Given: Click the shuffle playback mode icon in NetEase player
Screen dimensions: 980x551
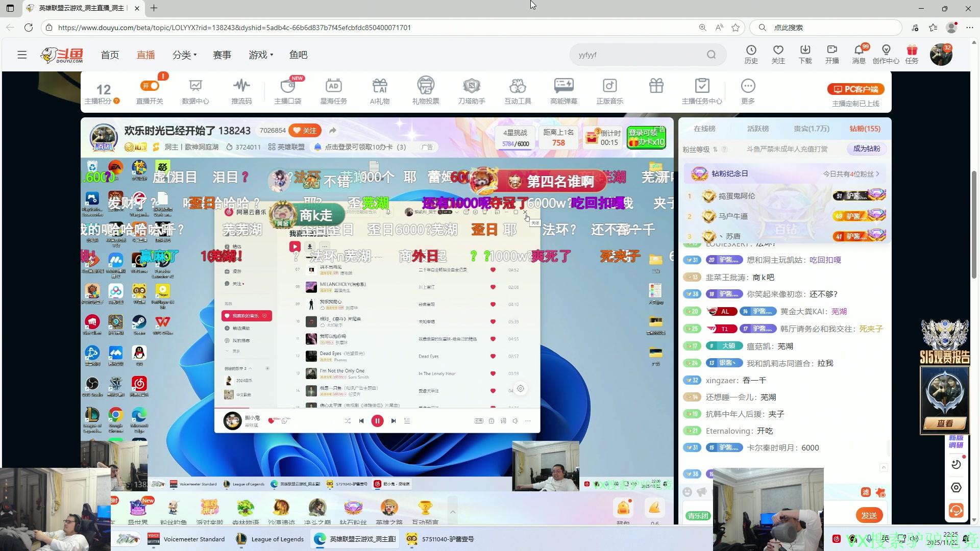Looking at the screenshot, I should click(348, 421).
